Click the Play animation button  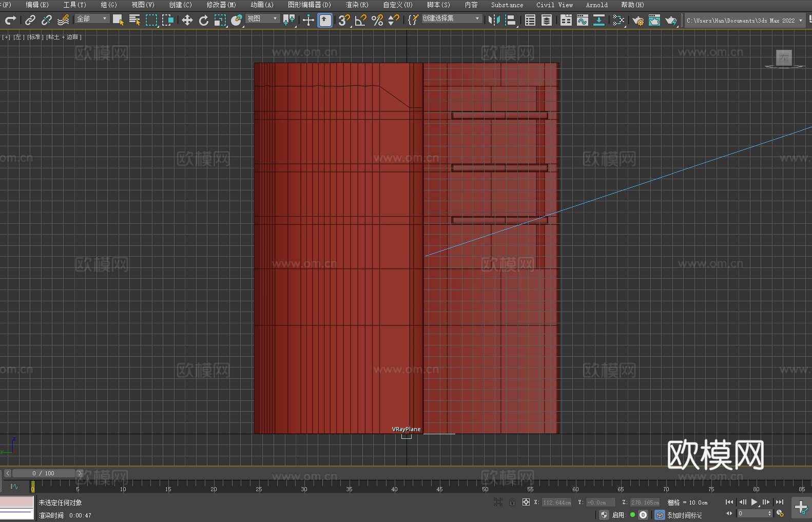tap(755, 502)
